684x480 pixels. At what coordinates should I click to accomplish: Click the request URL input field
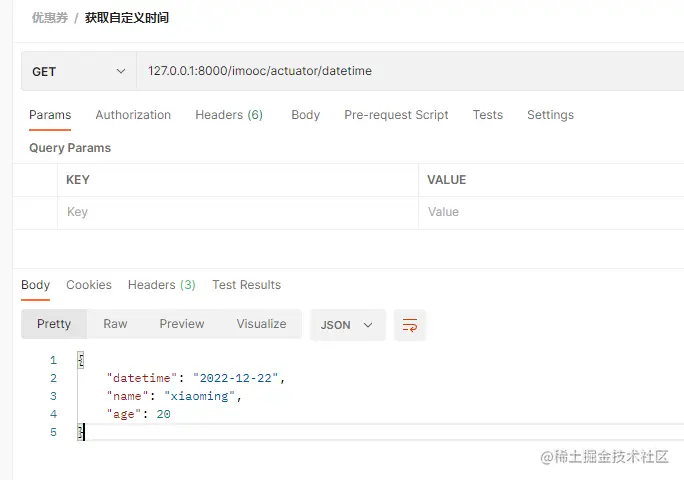[400, 72]
